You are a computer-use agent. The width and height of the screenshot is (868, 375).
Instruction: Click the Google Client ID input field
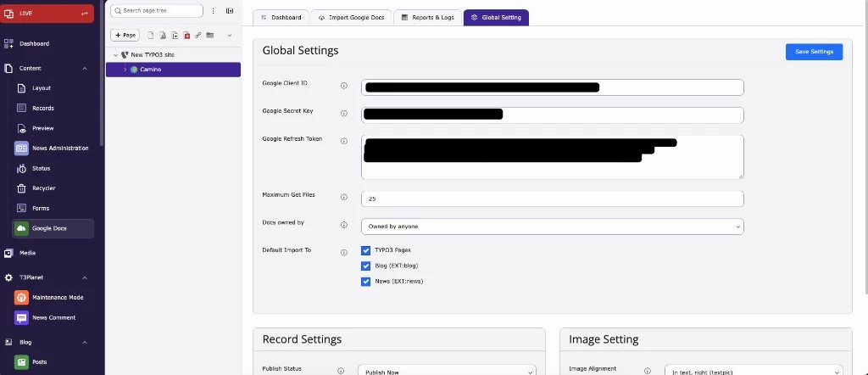click(553, 87)
